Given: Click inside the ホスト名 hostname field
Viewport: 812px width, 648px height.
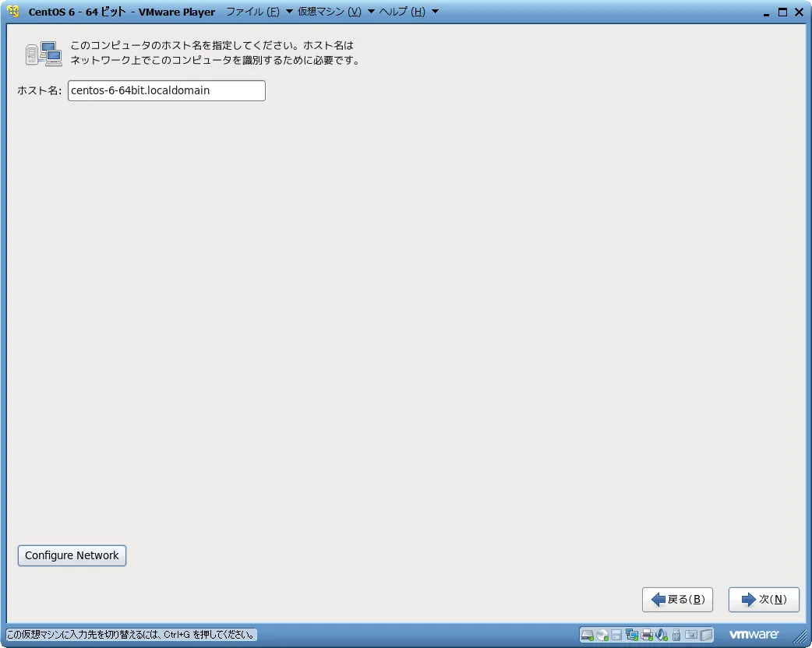Looking at the screenshot, I should (x=166, y=90).
